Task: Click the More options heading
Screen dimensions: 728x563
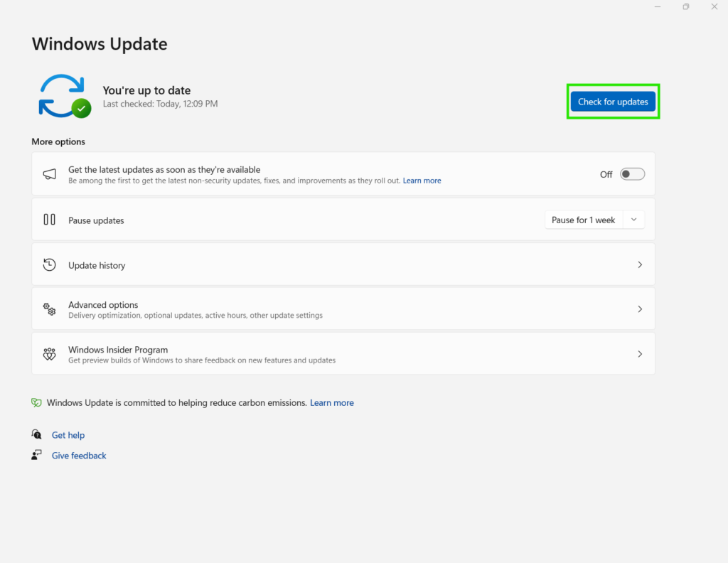Action: click(x=58, y=141)
